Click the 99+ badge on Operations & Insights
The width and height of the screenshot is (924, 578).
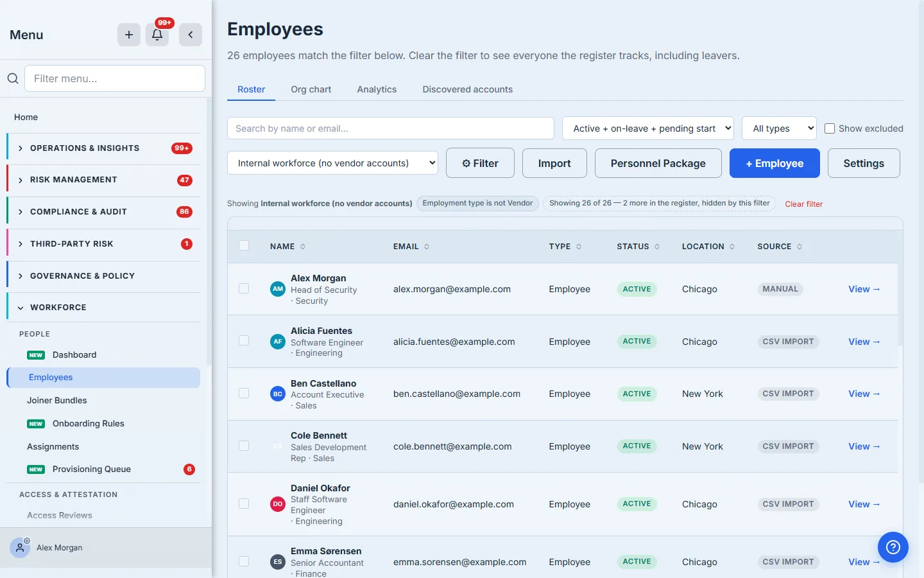coord(182,148)
